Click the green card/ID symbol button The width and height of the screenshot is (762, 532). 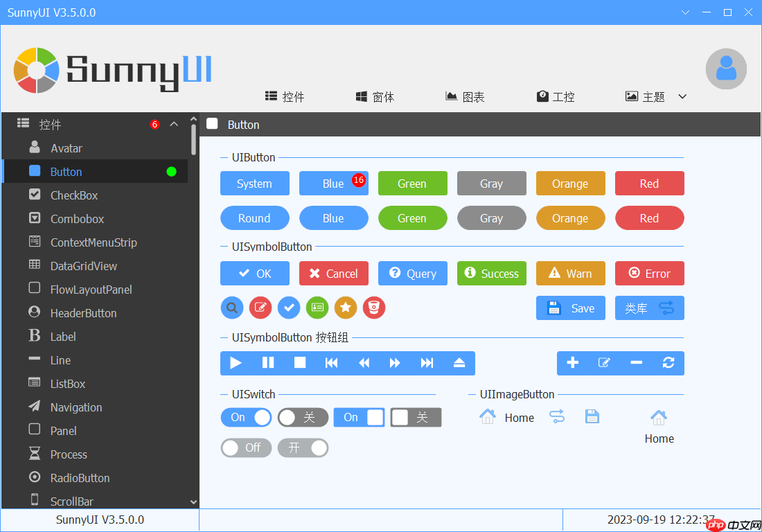[317, 308]
